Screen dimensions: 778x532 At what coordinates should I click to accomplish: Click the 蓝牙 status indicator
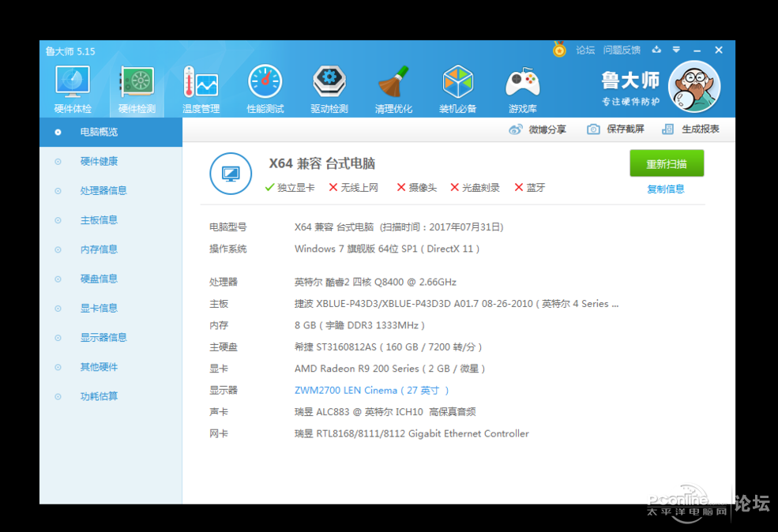click(x=530, y=187)
